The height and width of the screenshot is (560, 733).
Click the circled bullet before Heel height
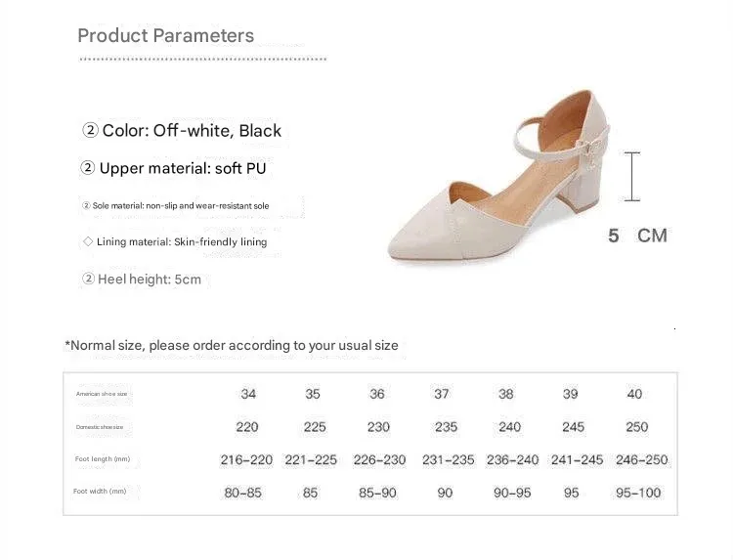pos(89,280)
